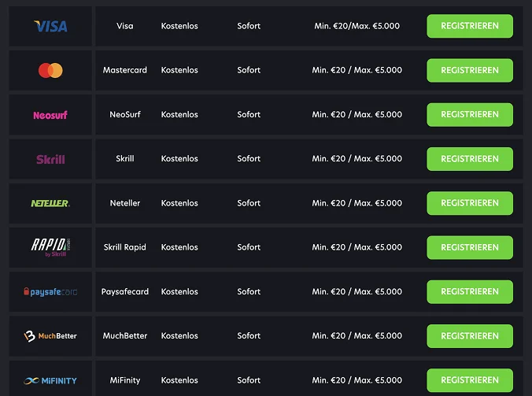Click the Mastercard circles logo
This screenshot has width=532, height=396.
pos(50,70)
